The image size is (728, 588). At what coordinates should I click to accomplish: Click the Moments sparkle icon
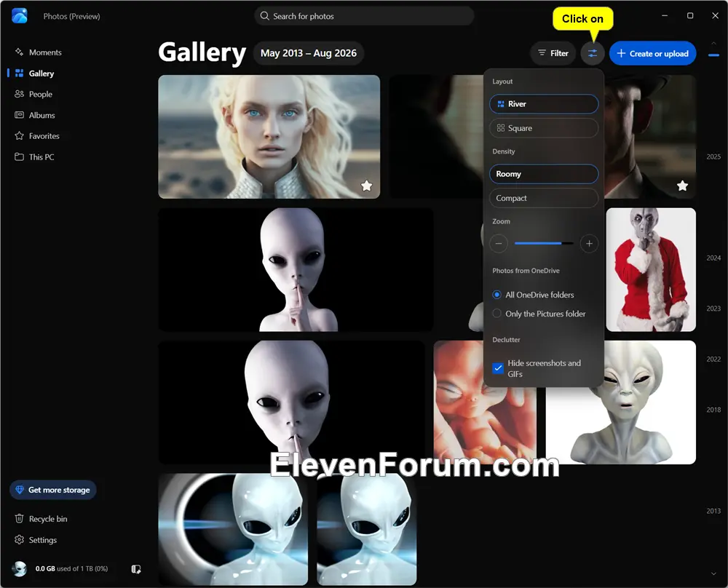19,52
